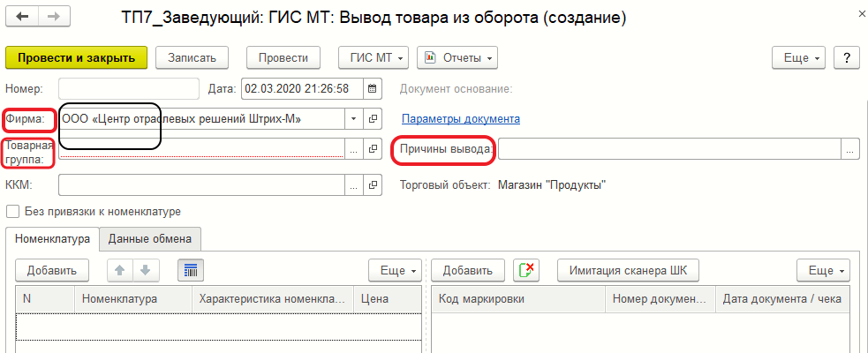Click into the Причины вывода input field
The image size is (868, 353).
[669, 148]
